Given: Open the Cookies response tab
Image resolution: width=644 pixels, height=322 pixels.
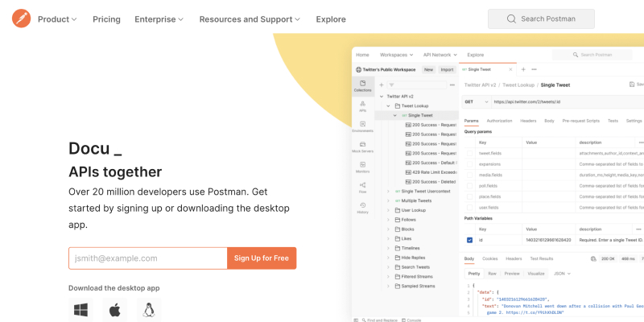Looking at the screenshot, I should (x=489, y=258).
